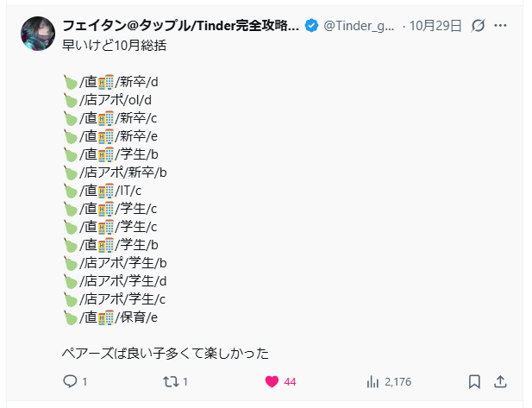
Task: Click the repost arrows icon
Action: 171,381
